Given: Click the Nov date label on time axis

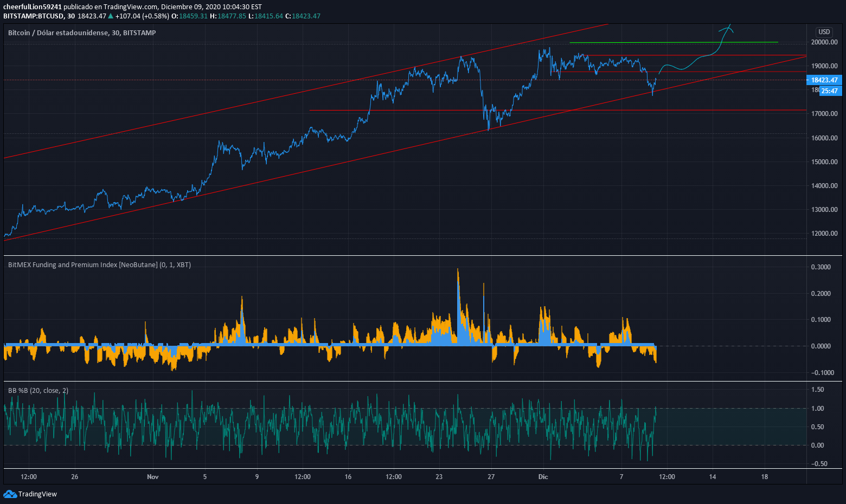Looking at the screenshot, I should [x=153, y=477].
